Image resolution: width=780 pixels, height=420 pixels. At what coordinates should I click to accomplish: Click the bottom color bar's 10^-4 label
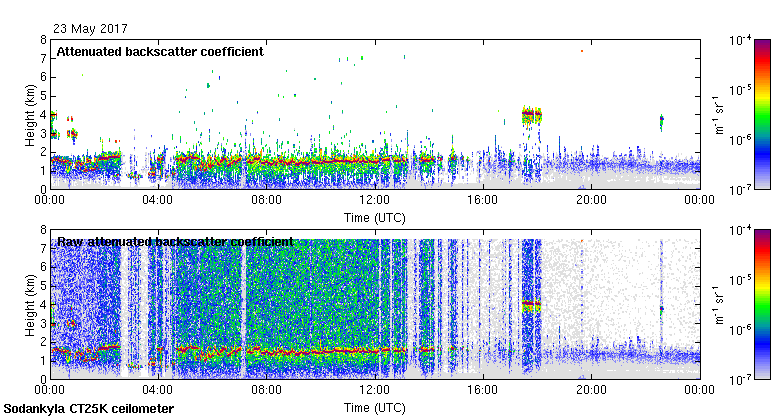(740, 230)
